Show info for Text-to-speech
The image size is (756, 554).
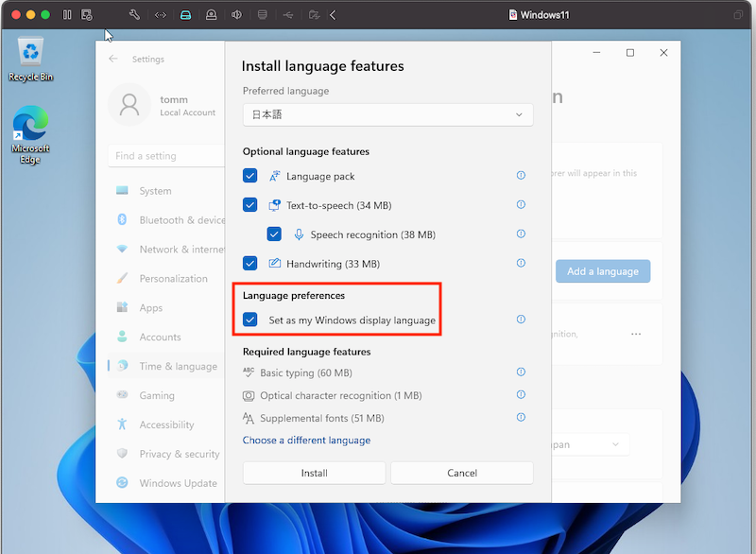coord(521,205)
